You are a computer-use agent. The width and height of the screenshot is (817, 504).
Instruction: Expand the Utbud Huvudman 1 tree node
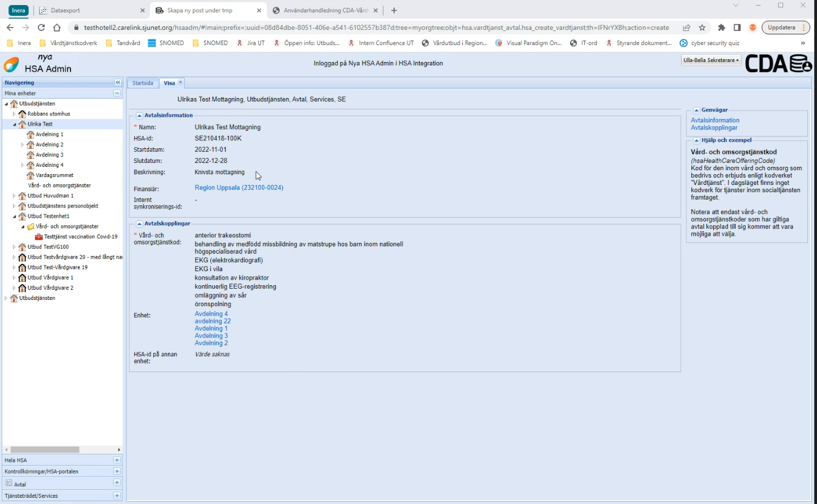pos(14,196)
